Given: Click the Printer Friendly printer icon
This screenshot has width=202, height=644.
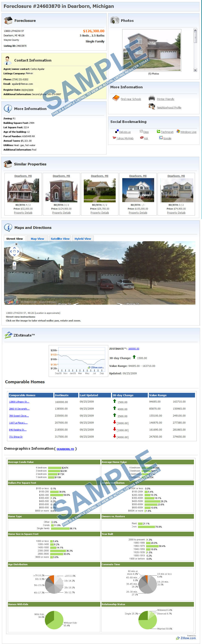Looking at the screenshot, I should click(152, 98).
